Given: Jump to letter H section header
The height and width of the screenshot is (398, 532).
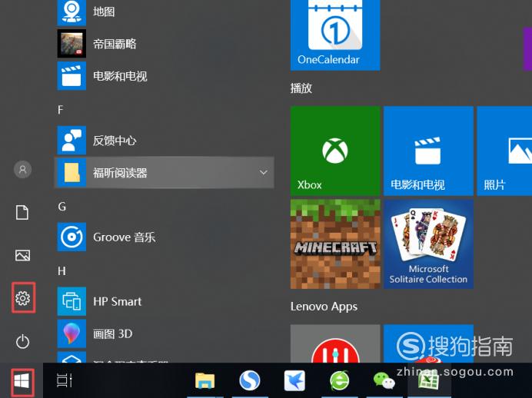Looking at the screenshot, I should (x=62, y=271).
